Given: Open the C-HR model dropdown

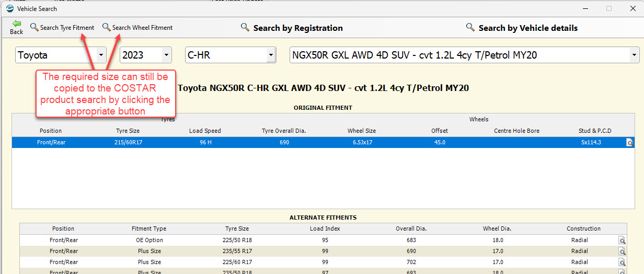Looking at the screenshot, I should (x=271, y=55).
